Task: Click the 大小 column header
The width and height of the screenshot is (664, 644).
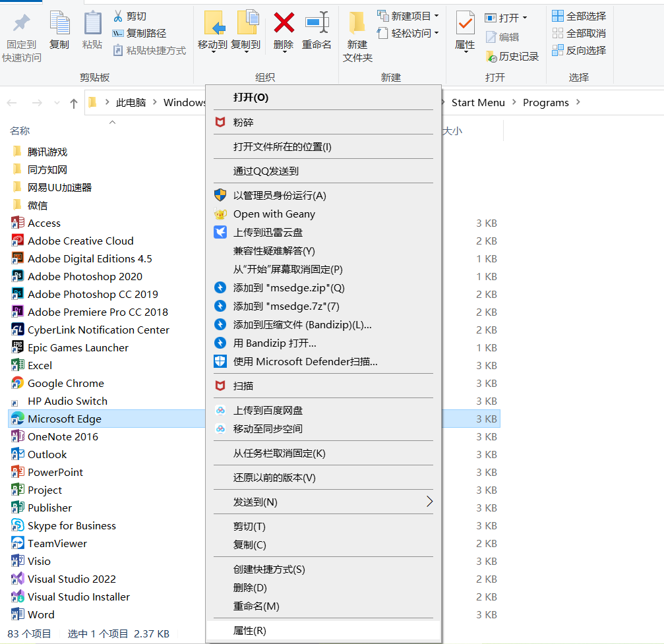Action: (452, 131)
